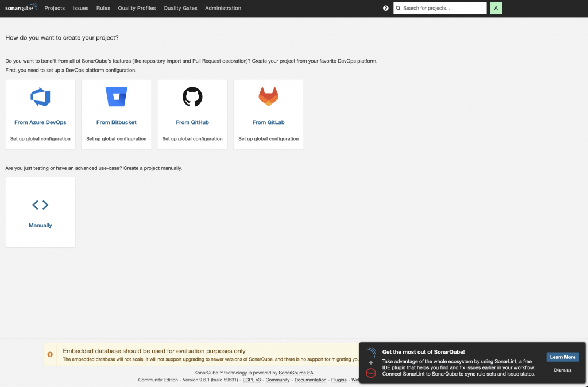Open the Administration menu
The width and height of the screenshot is (588, 387).
tap(223, 8)
